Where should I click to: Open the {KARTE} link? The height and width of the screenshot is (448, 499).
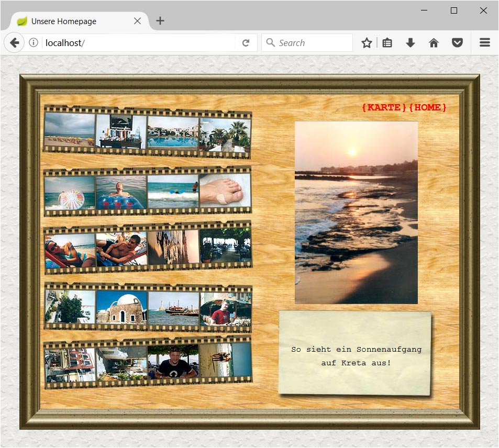pyautogui.click(x=384, y=107)
